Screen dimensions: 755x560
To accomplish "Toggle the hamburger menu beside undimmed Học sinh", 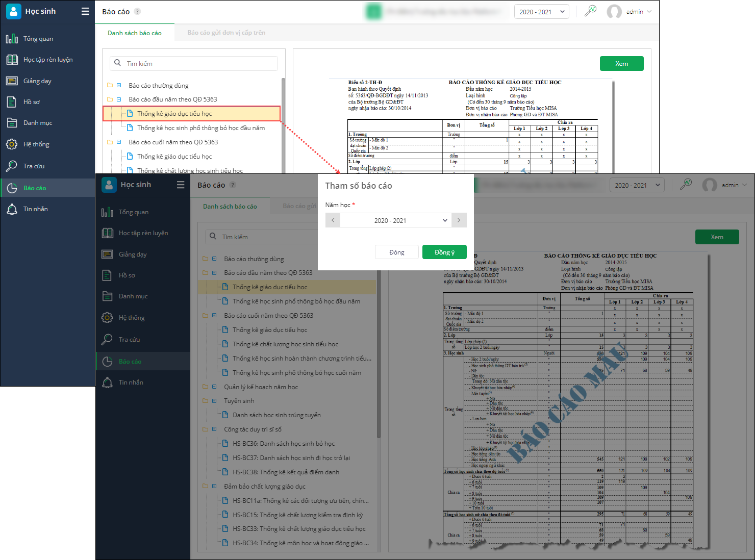I will pyautogui.click(x=85, y=11).
